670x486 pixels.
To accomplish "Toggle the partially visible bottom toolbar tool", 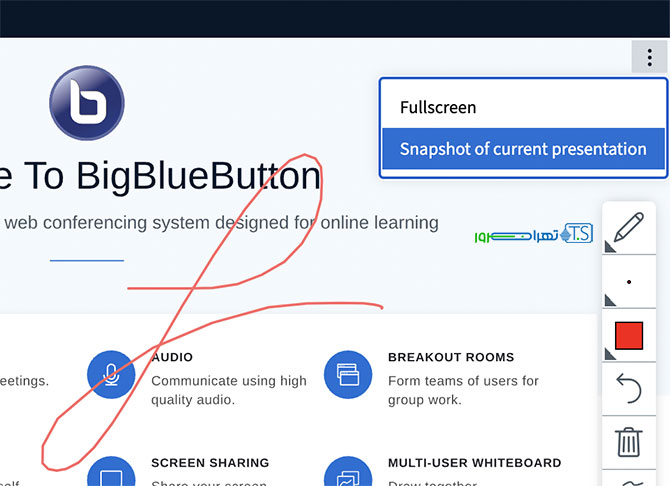I will click(x=629, y=479).
